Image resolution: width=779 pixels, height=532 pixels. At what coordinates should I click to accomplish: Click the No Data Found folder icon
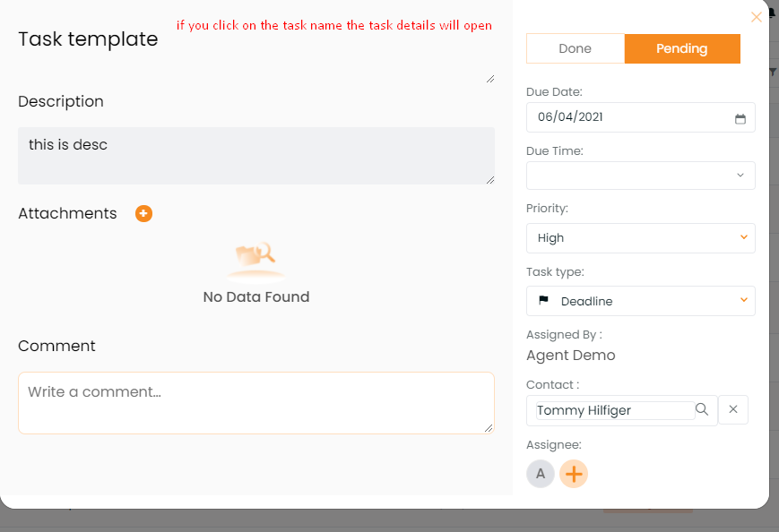[x=255, y=255]
